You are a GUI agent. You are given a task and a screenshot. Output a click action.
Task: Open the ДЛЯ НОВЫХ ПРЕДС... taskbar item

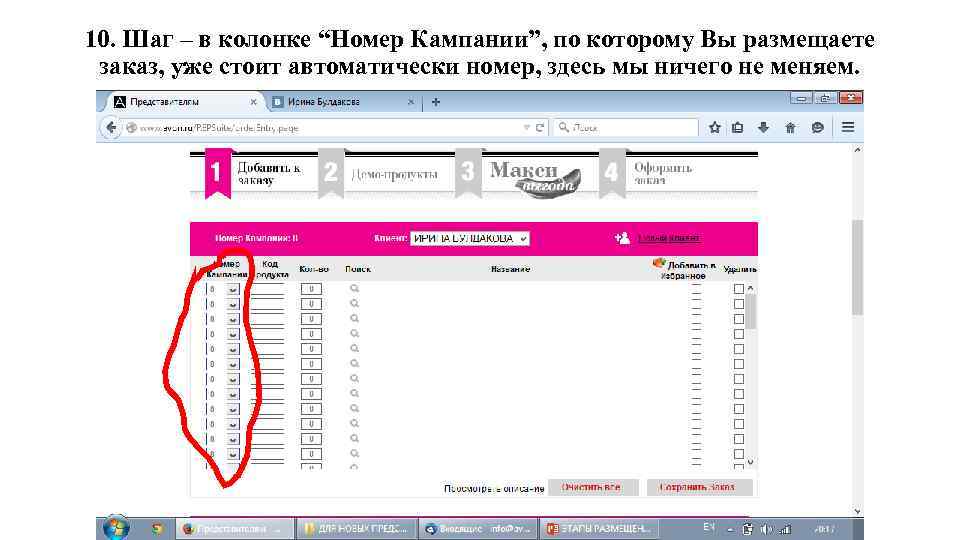point(356,528)
